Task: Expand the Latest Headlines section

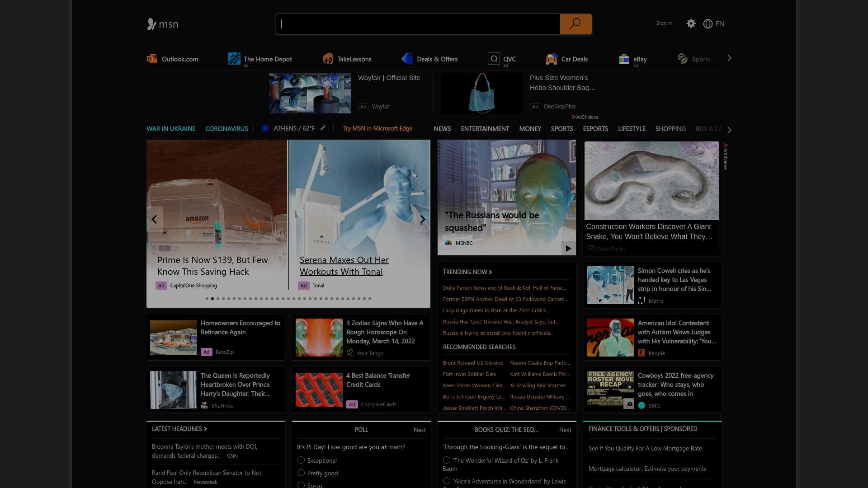Action: [x=179, y=429]
